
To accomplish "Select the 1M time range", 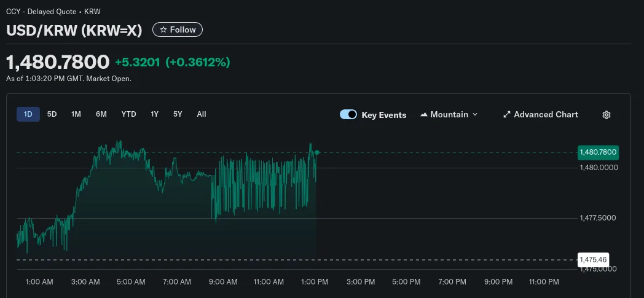I will [76, 114].
